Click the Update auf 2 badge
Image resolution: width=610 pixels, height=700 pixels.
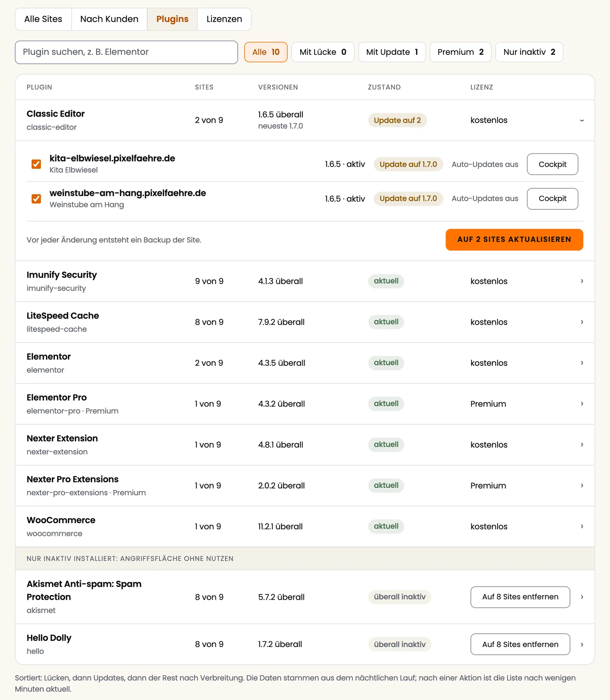(397, 120)
